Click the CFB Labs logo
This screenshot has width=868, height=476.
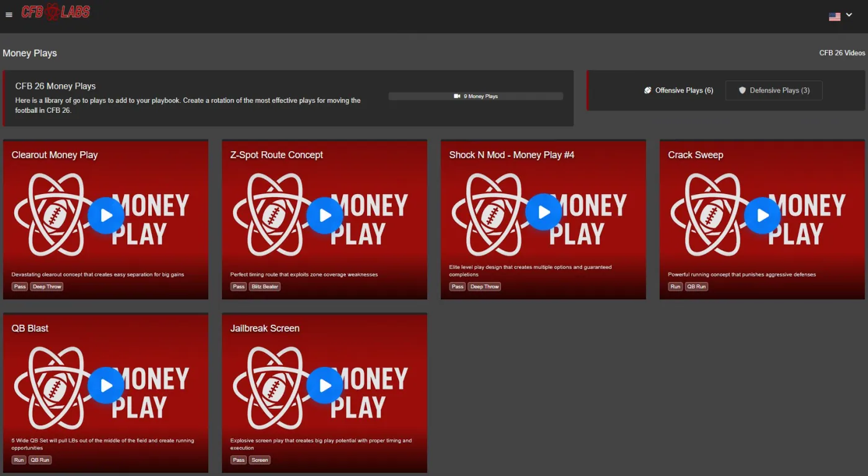[56, 11]
